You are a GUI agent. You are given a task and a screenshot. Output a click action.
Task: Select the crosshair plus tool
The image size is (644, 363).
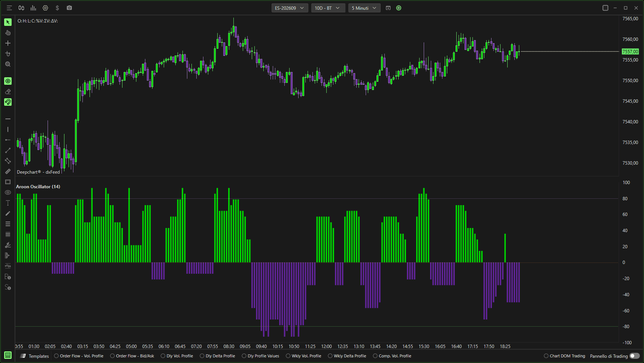click(8, 43)
